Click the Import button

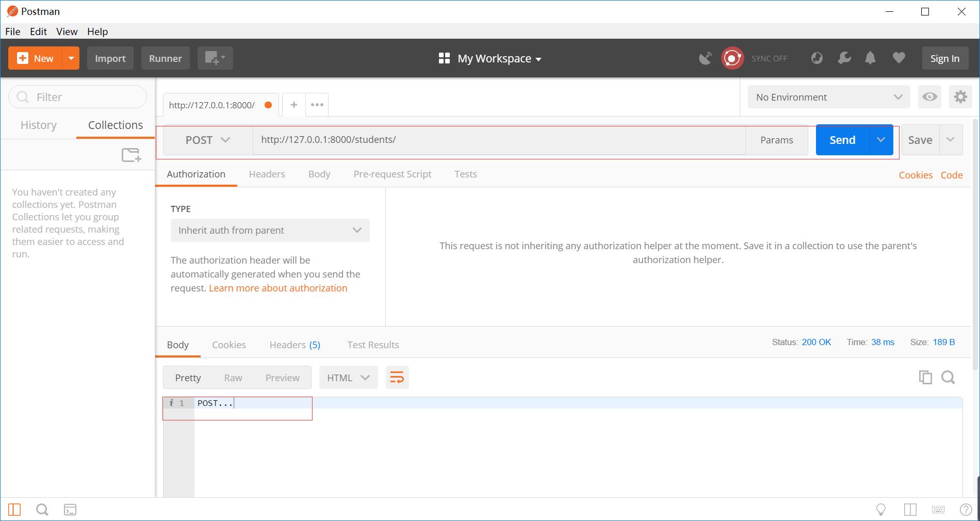tap(110, 58)
